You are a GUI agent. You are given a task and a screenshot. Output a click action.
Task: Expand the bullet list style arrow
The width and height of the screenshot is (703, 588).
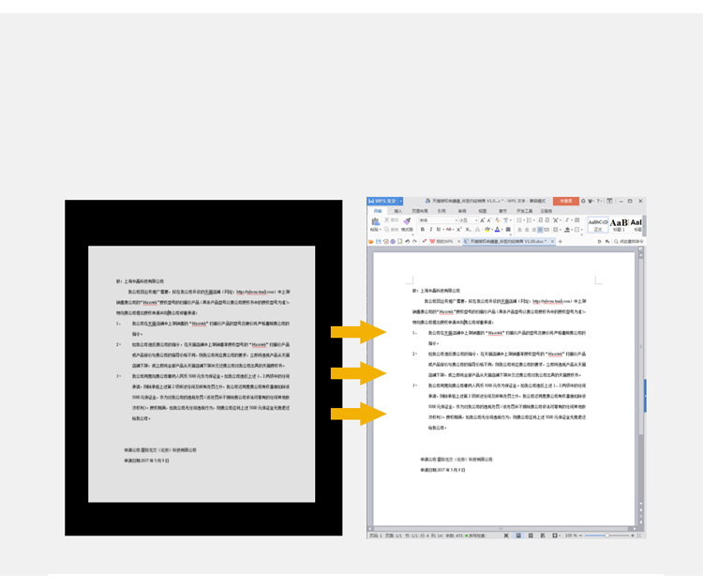[524, 219]
